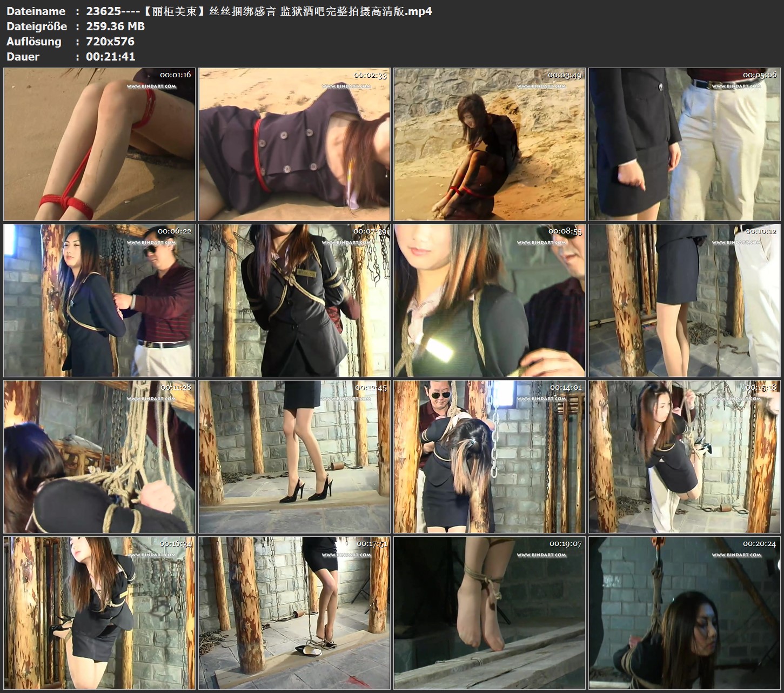784x693 pixels.
Task: Open the thumbnail marked 00:11:28
Action: pyautogui.click(x=99, y=457)
